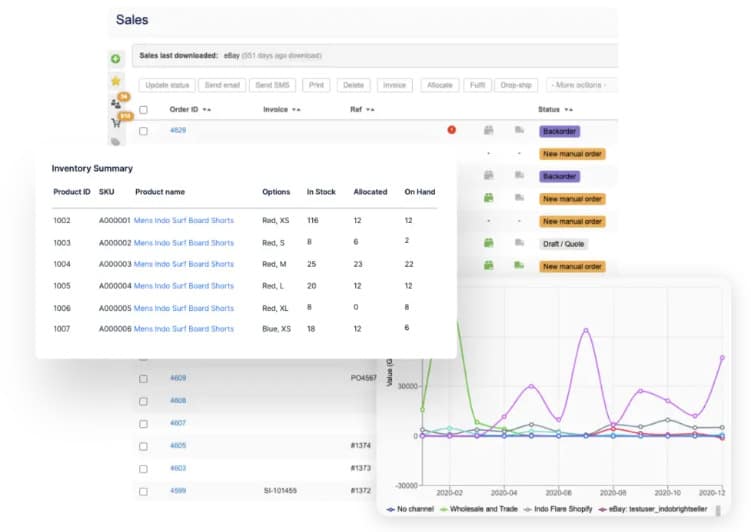Click reference #1374

click(x=361, y=445)
